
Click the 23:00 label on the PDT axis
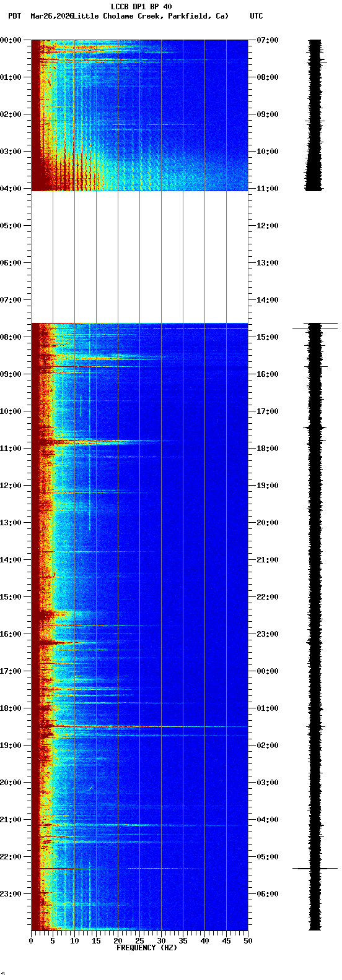coord(11,894)
